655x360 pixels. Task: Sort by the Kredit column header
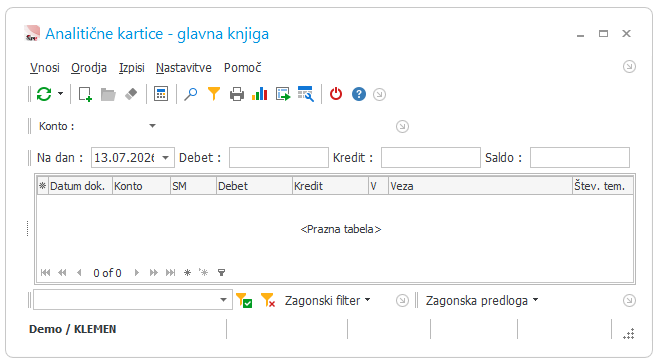330,186
